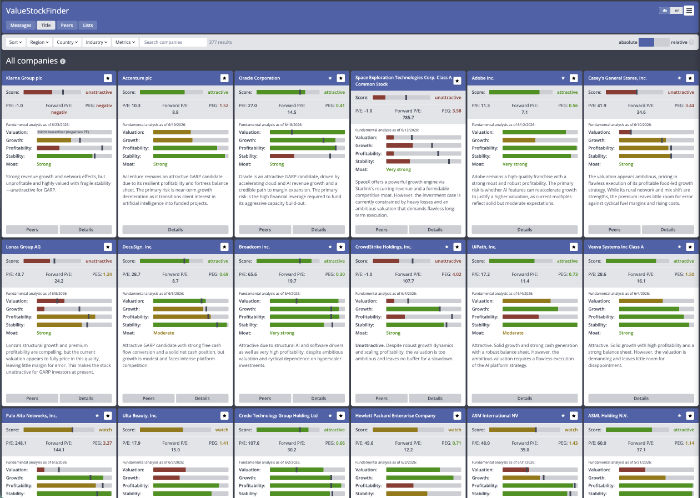The width and height of the screenshot is (700, 498).
Task: Open Peers for Broadcom Inc.
Action: pyautogui.click(x=265, y=398)
